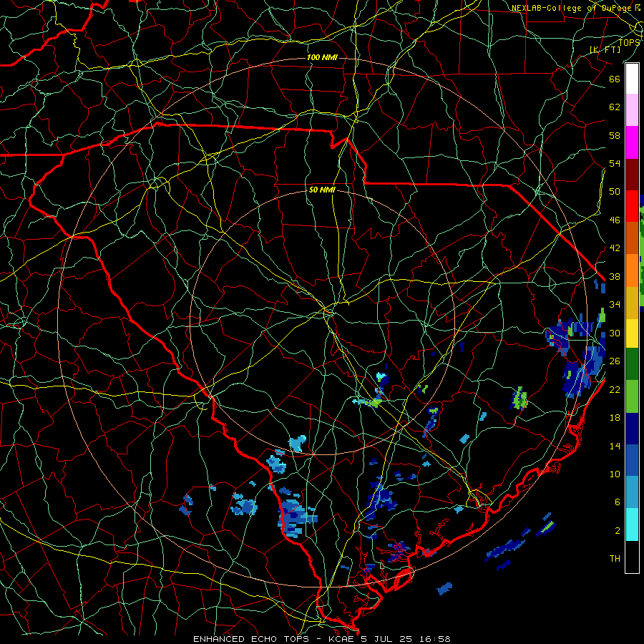The image size is (644, 644).
Task: Click the '50 NMI' range ring label
Action: [322, 190]
